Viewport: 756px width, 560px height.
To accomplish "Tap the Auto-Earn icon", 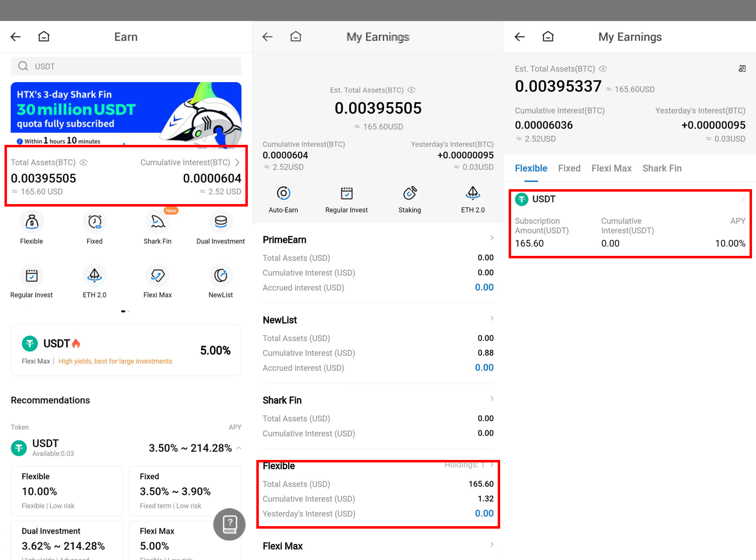I will tap(283, 194).
